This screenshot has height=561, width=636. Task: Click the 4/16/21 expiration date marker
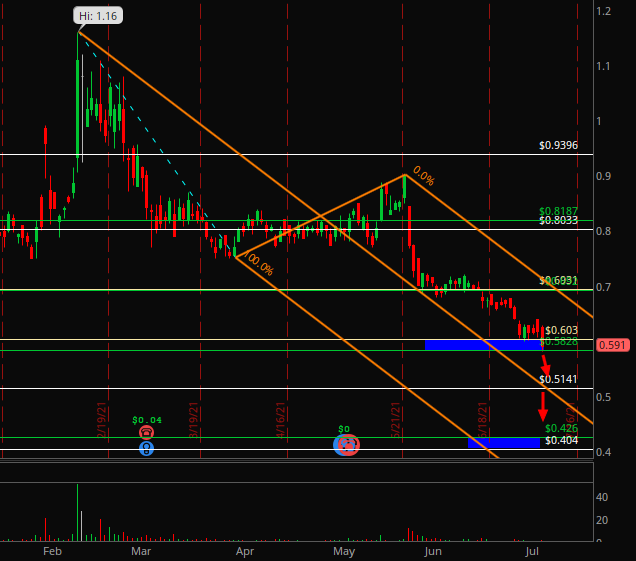click(x=281, y=420)
